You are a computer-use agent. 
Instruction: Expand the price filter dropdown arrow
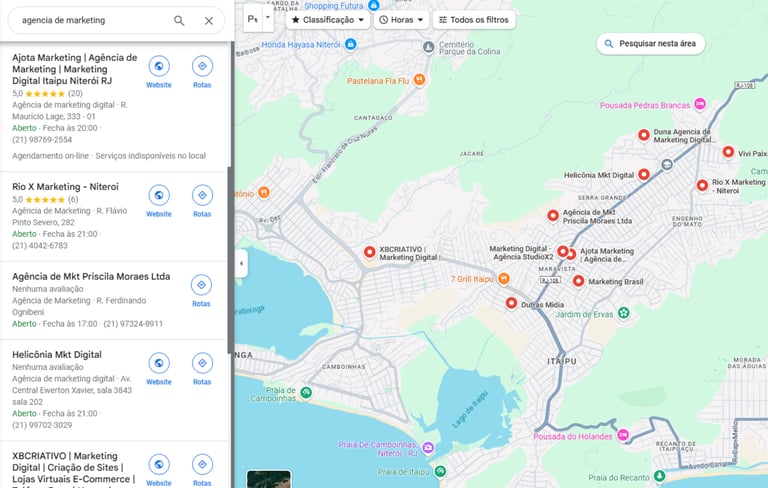coord(268,17)
